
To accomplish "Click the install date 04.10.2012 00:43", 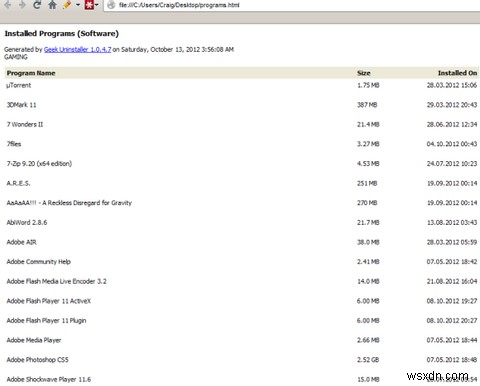I will (452, 144).
